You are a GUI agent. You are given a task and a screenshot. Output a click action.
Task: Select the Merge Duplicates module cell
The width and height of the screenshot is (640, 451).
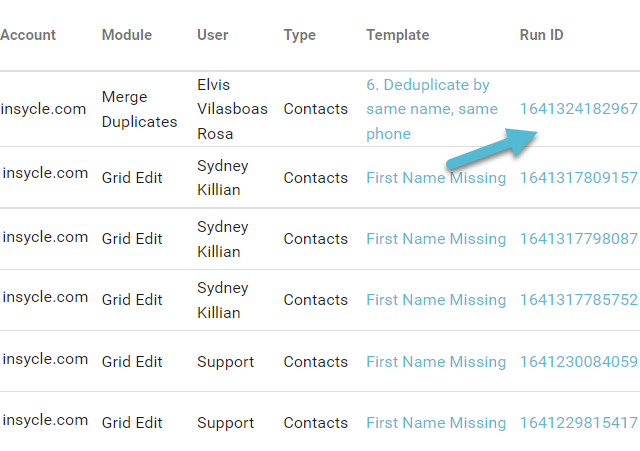point(139,109)
